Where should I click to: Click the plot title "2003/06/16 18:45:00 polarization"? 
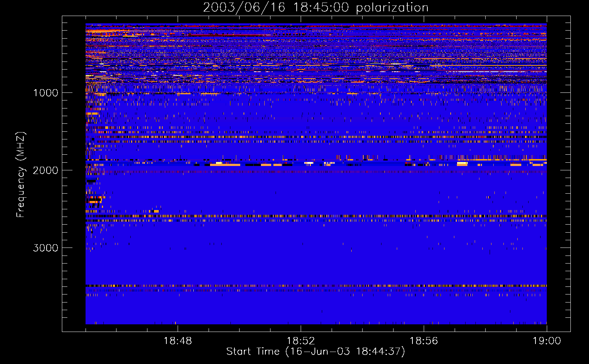tap(316, 8)
